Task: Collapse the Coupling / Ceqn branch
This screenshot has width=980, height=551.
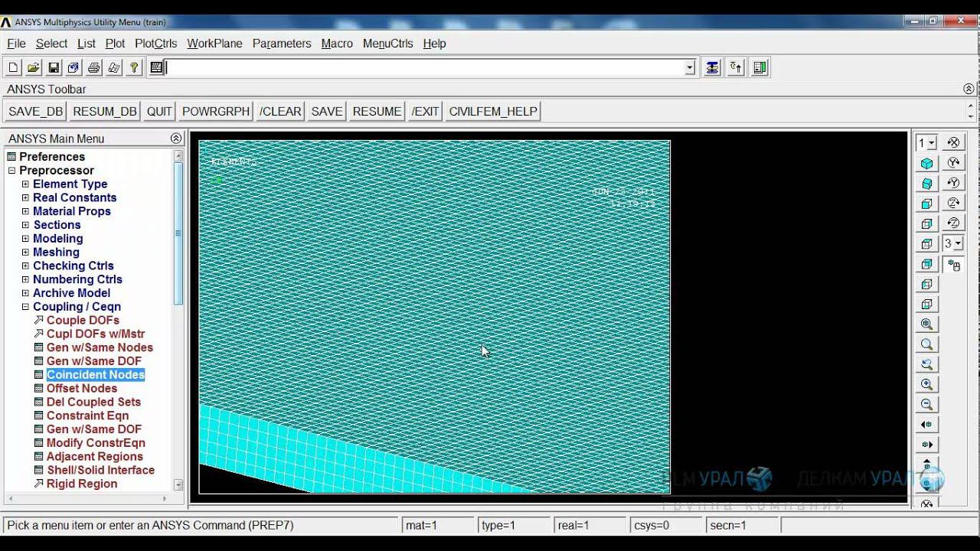Action: coord(25,307)
